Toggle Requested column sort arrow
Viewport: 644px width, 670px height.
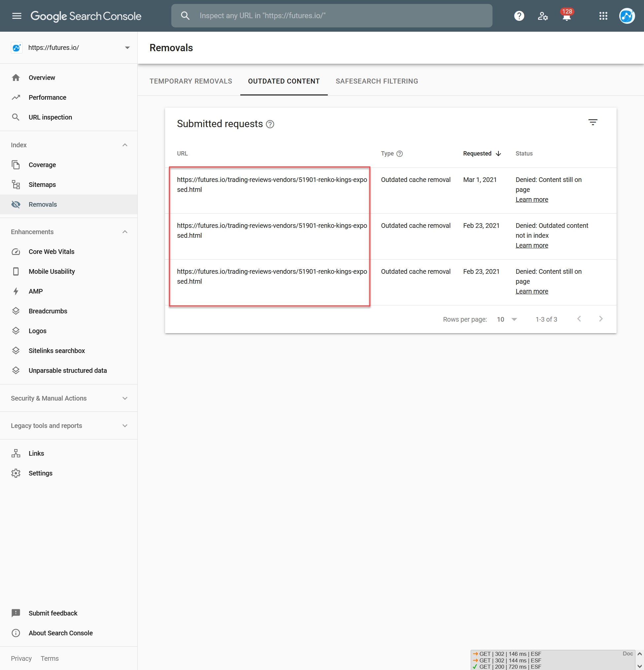(498, 154)
